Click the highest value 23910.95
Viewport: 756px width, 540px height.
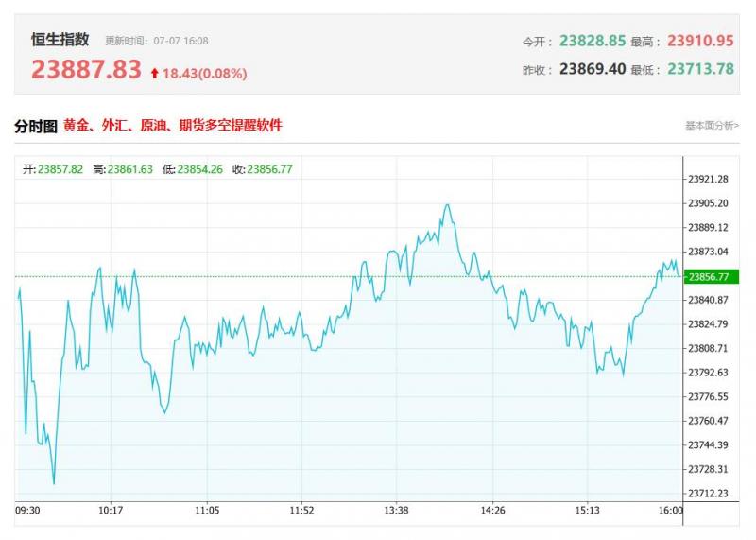700,41
